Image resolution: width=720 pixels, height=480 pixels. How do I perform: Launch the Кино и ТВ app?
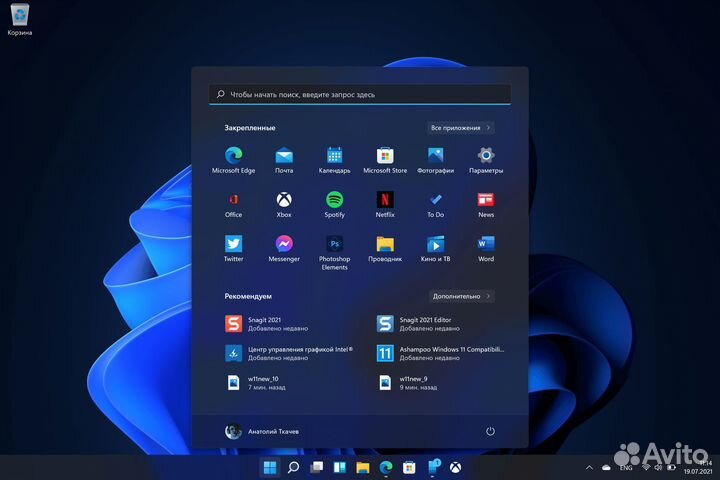[x=435, y=249]
